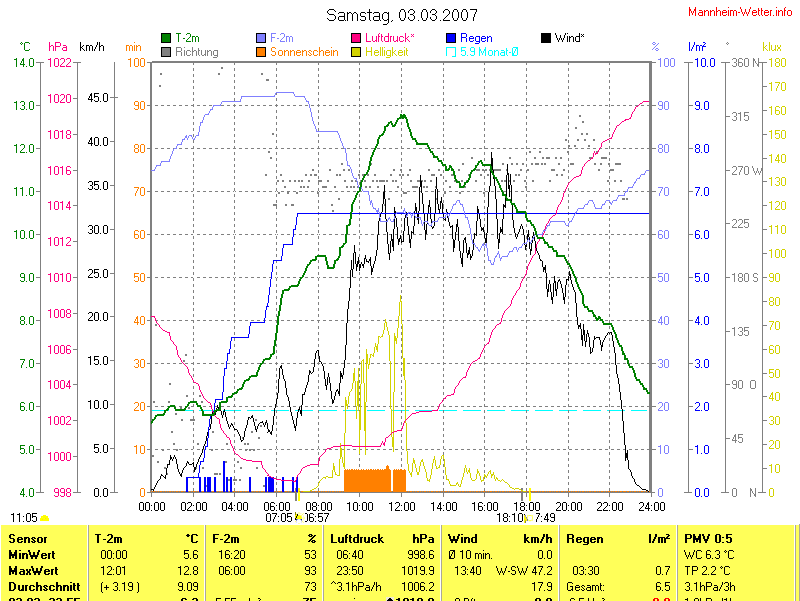
Task: Click the TP 2.2 °C dew point value
Action: [707, 570]
